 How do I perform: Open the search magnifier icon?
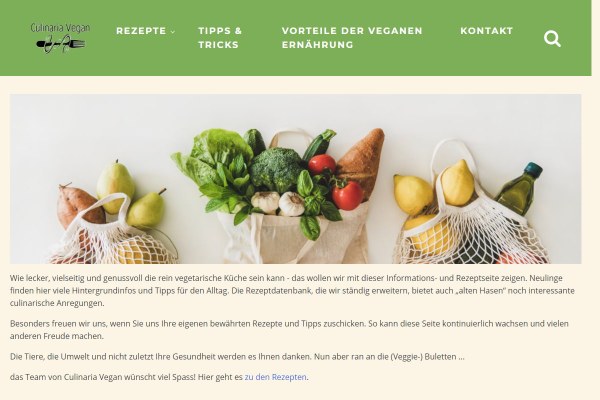point(552,39)
